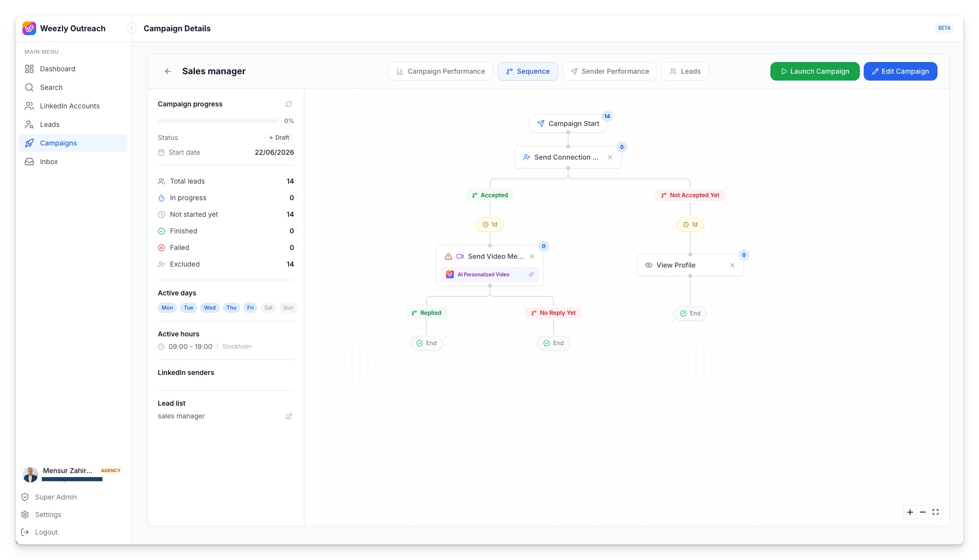Fit sequence canvas to view

coord(936,512)
